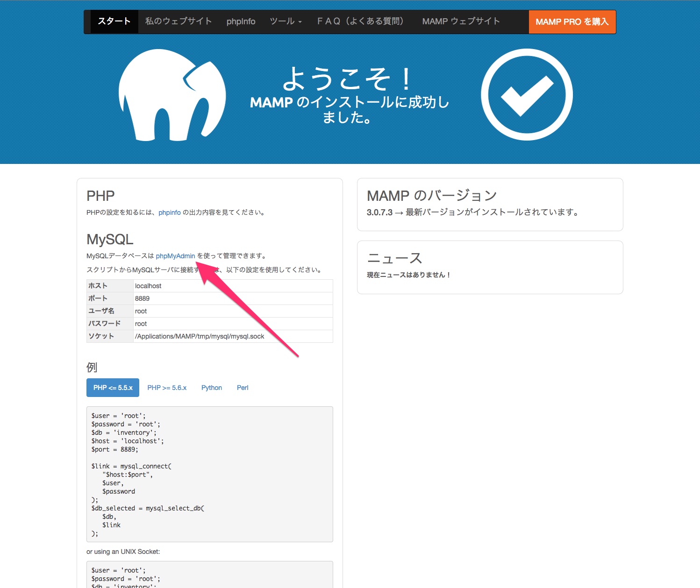This screenshot has height=588, width=700.
Task: Click the PHP section heading
Action: click(x=100, y=196)
